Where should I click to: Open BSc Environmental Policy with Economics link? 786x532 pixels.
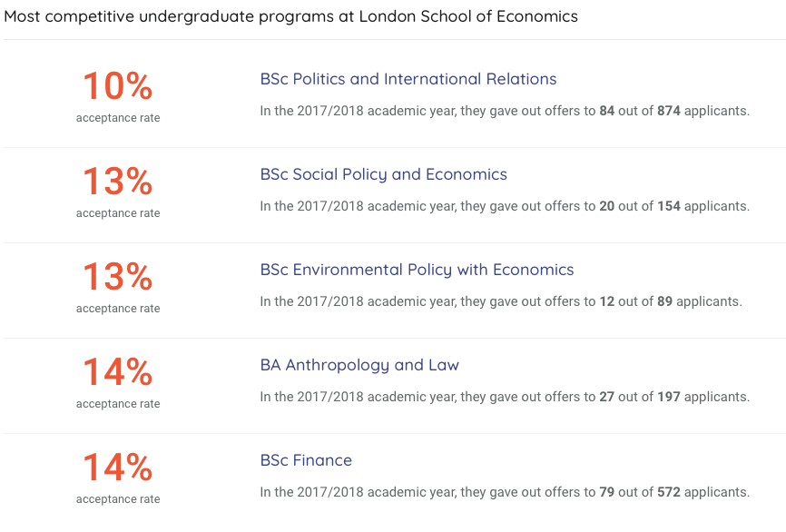[417, 270]
